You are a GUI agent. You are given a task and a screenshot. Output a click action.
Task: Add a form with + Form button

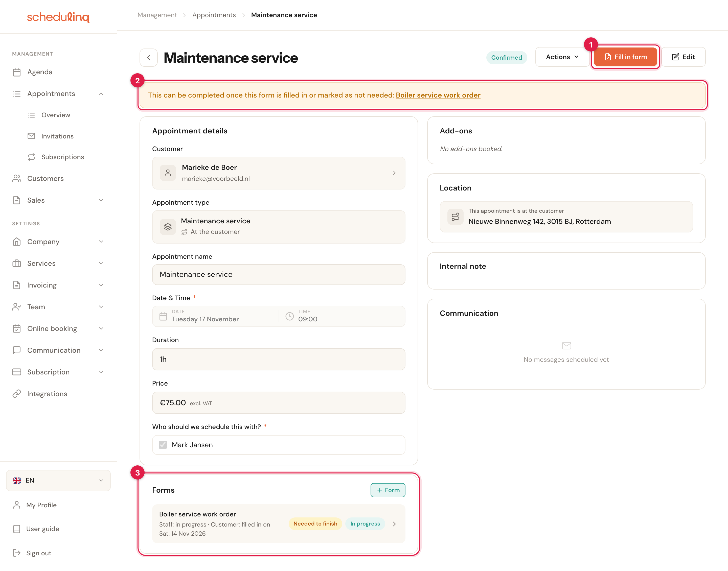tap(388, 490)
